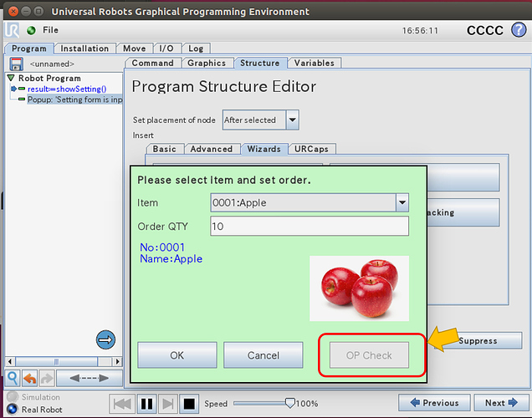Click the tree scrollbar right arrow
Image resolution: width=532 pixels, height=418 pixels.
117,361
